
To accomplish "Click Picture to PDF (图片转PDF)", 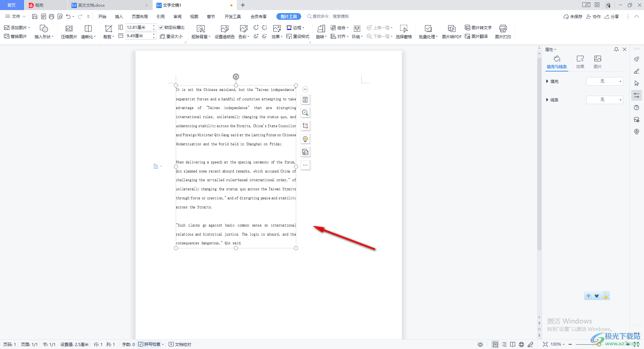I will 451,32.
